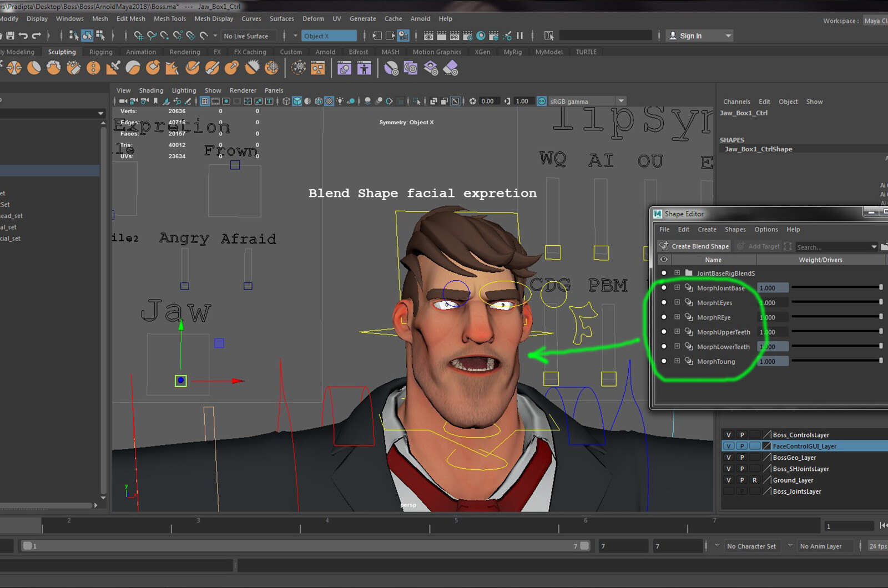Toggle the V visibility box on BossGeo_Layer
888x588 pixels.
point(728,457)
